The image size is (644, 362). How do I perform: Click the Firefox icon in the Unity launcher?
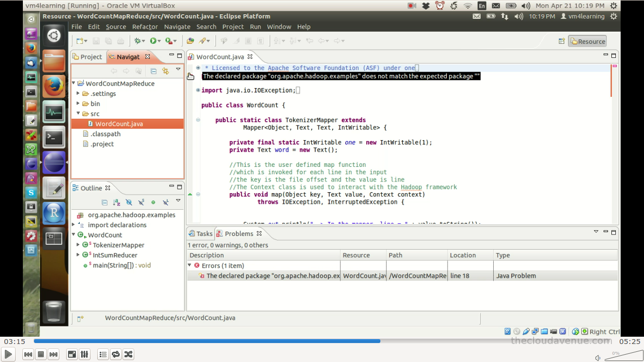54,87
